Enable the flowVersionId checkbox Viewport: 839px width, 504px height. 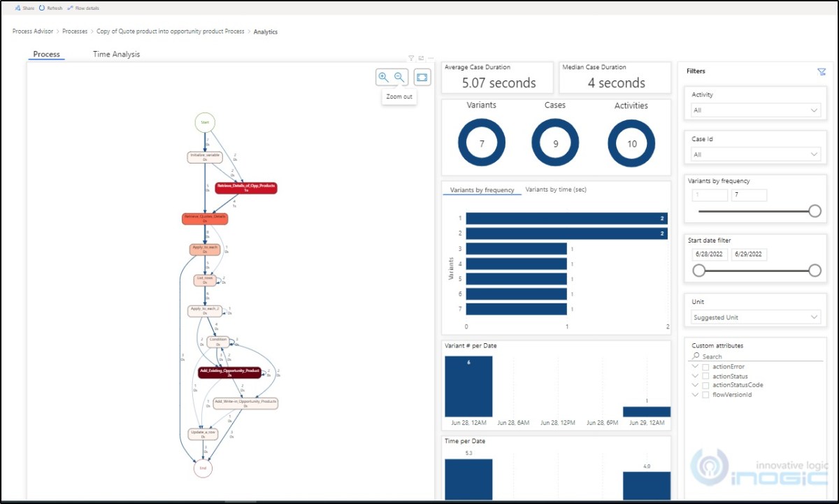pos(705,394)
